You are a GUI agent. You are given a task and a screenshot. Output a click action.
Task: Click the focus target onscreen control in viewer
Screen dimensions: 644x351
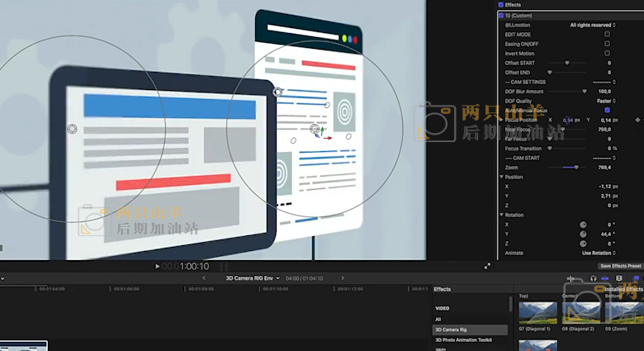315,130
